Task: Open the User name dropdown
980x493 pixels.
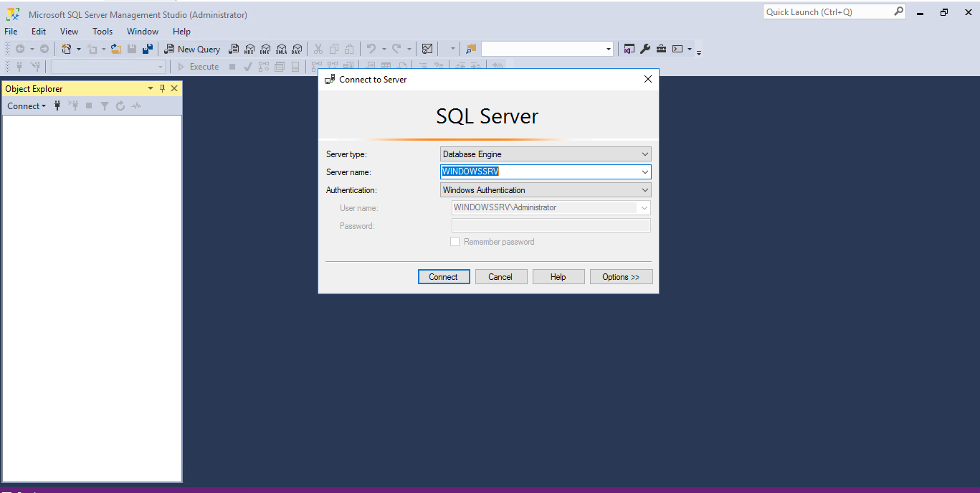Action: [x=644, y=208]
